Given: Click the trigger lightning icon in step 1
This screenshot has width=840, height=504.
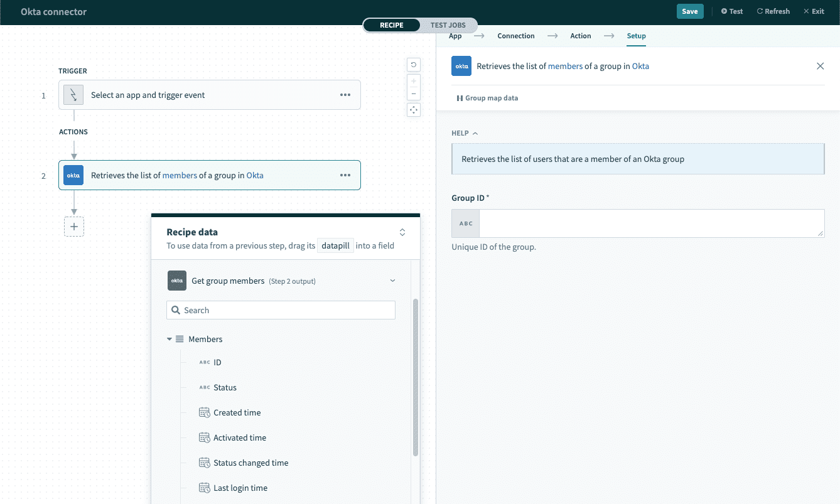Looking at the screenshot, I should [x=73, y=95].
